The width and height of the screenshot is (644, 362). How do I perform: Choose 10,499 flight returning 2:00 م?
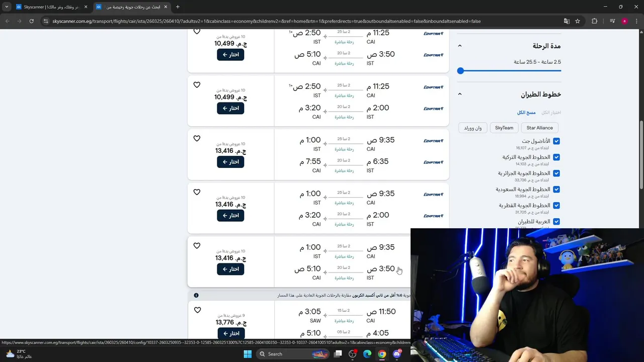[230, 108]
